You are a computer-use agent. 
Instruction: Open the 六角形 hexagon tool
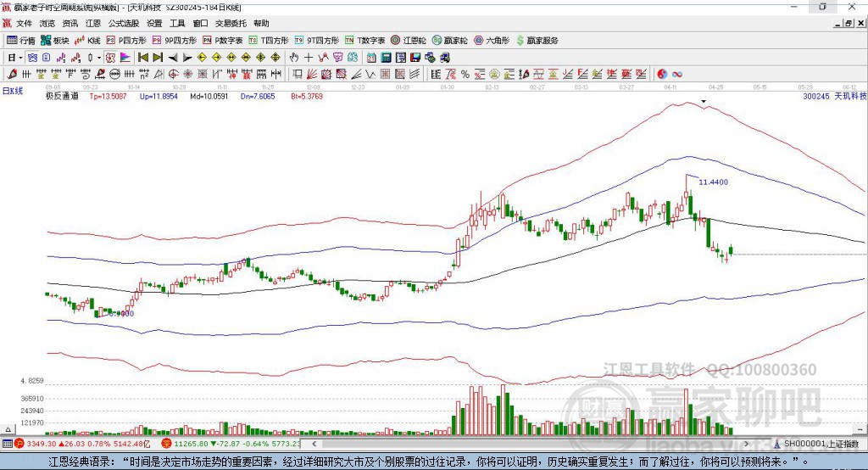492,41
